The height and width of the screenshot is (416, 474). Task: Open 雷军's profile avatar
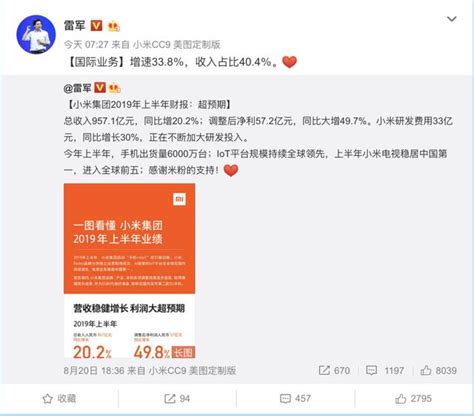(36, 34)
